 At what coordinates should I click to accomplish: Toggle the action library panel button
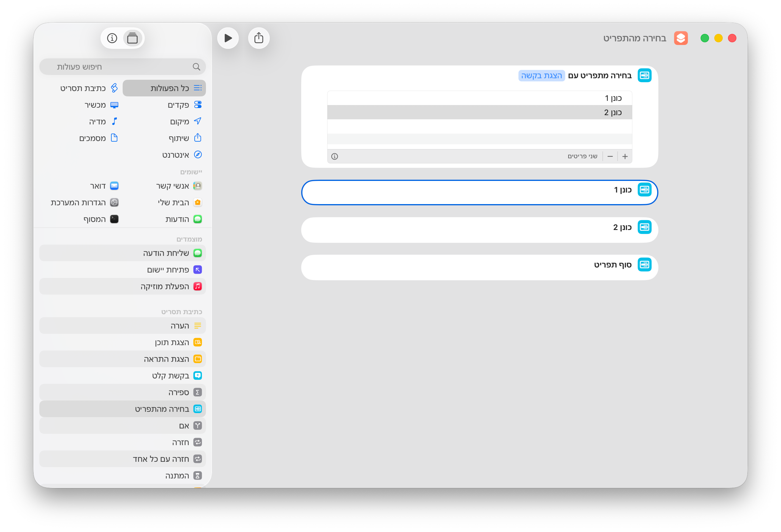point(132,38)
